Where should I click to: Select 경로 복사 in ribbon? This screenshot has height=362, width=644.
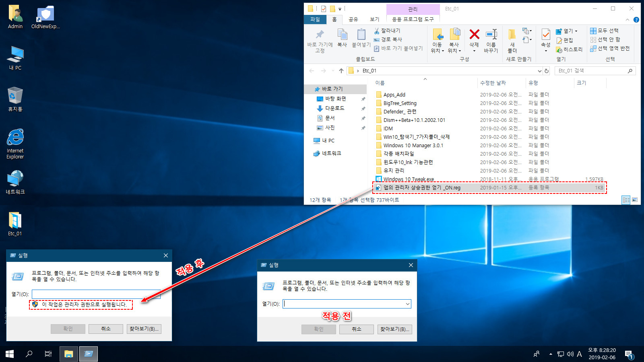(388, 39)
